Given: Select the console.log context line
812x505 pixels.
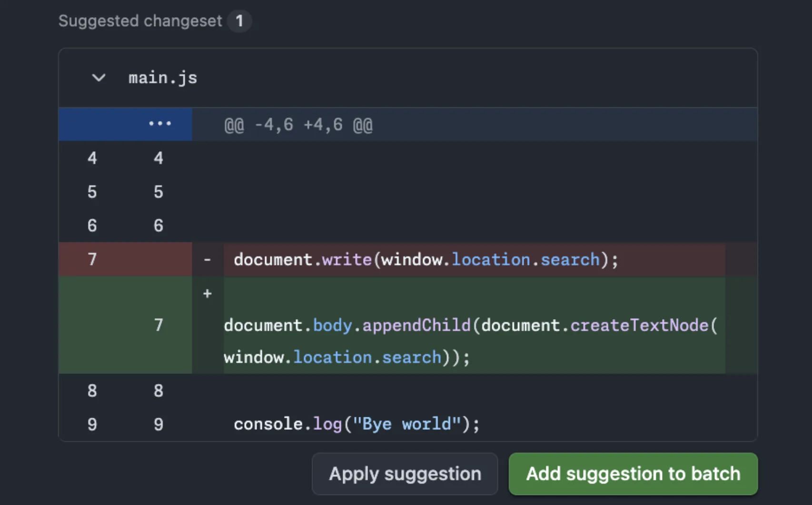Looking at the screenshot, I should click(356, 424).
